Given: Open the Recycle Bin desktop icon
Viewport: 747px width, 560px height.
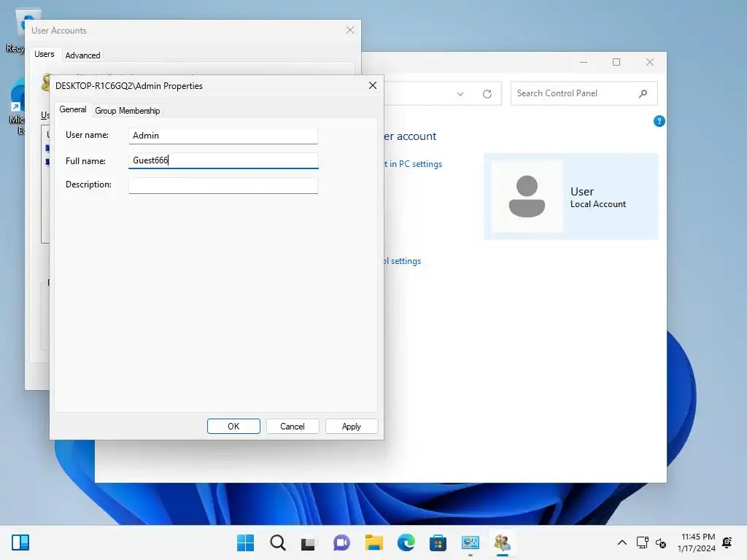Looking at the screenshot, I should (18, 31).
